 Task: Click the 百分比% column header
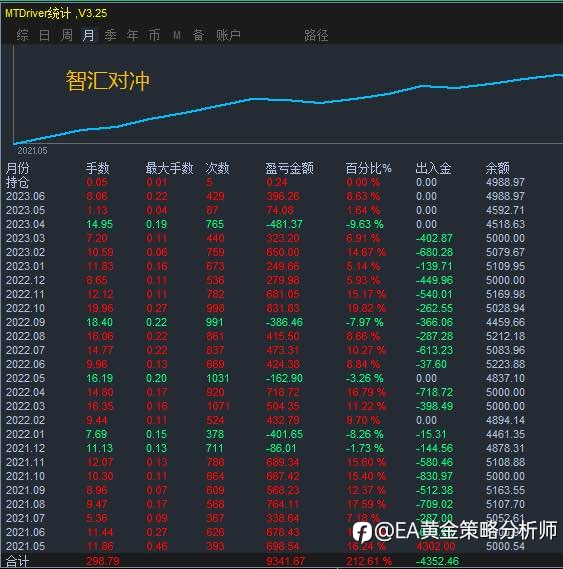(x=368, y=168)
